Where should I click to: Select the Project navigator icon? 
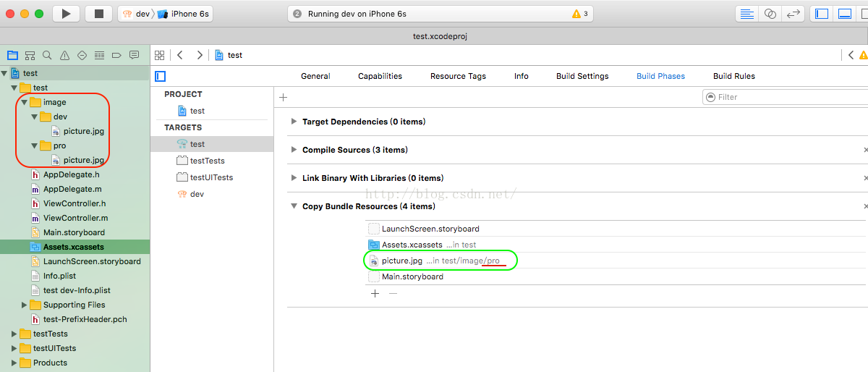12,55
